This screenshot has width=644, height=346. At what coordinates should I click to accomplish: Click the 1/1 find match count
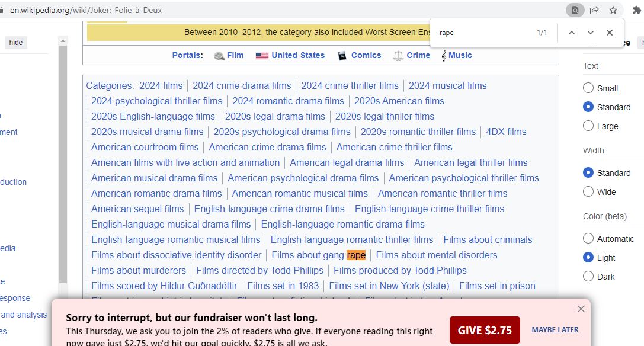pyautogui.click(x=542, y=33)
